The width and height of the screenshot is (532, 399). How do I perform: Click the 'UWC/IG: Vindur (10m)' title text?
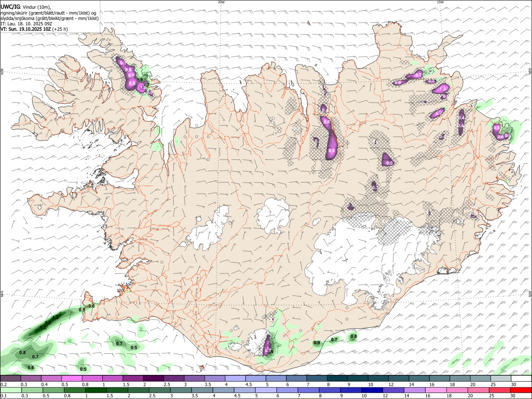(26, 7)
